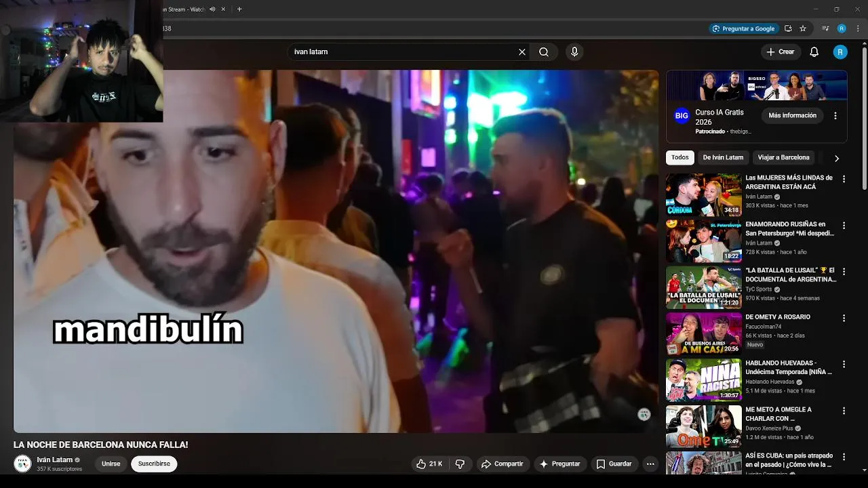Screen dimensions: 868x488
Task: Bookmark this page with the star icon
Action: click(803, 28)
